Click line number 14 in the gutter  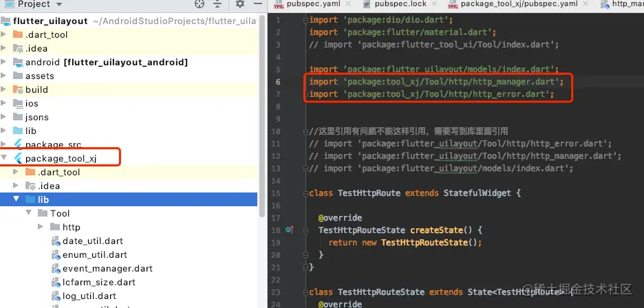point(276,181)
